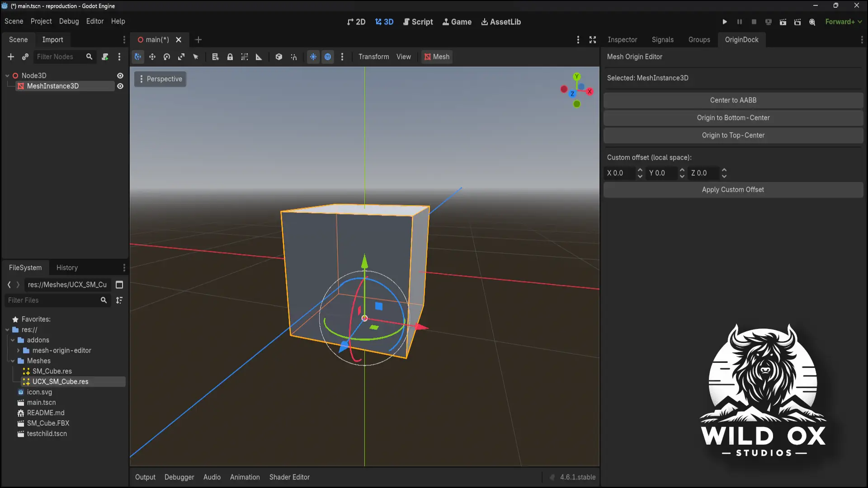This screenshot has width=868, height=488.
Task: Apply the custom offset
Action: tap(732, 190)
